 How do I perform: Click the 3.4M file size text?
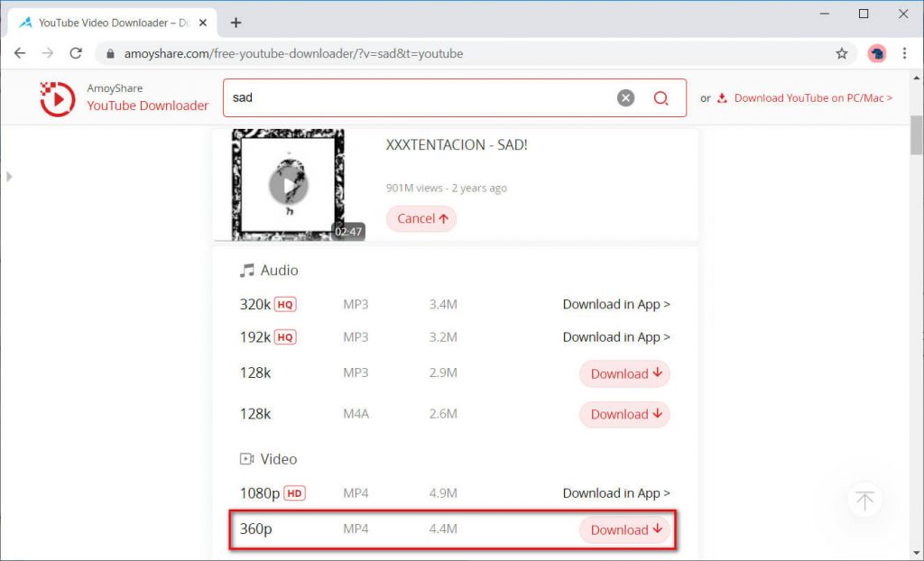click(x=443, y=305)
